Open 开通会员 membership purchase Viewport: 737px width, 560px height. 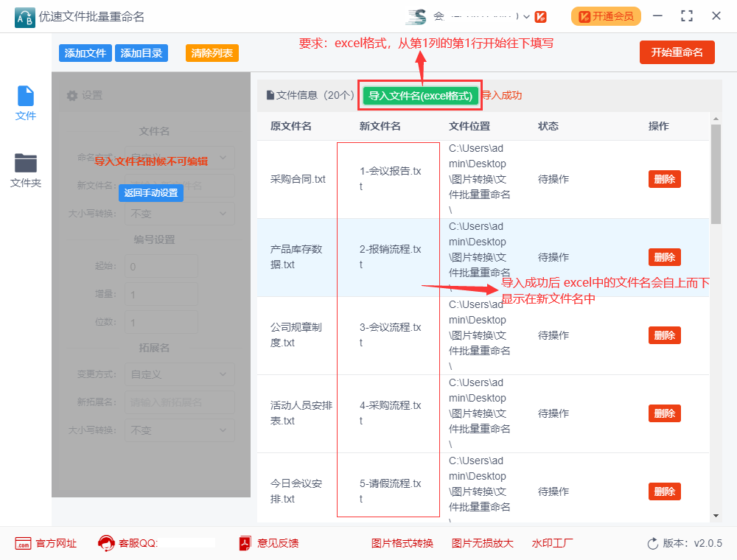tap(606, 15)
